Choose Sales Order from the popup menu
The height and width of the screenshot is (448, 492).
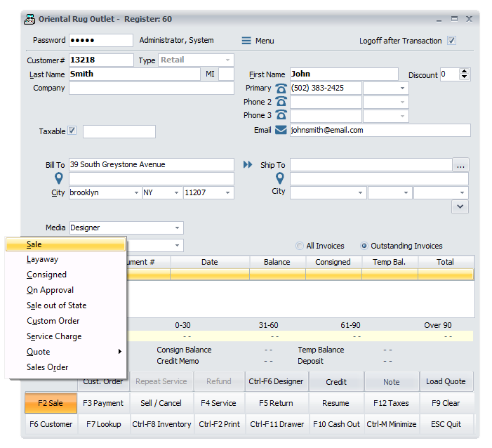pos(65,367)
